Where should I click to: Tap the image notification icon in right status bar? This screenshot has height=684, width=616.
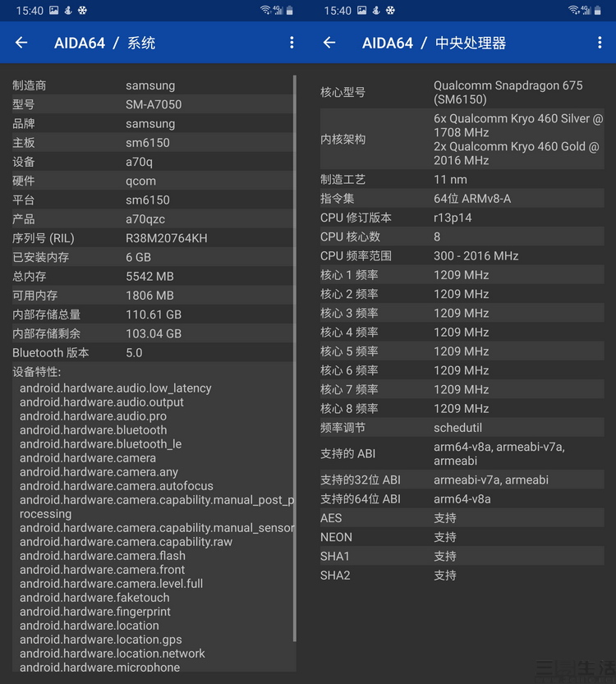tap(361, 10)
